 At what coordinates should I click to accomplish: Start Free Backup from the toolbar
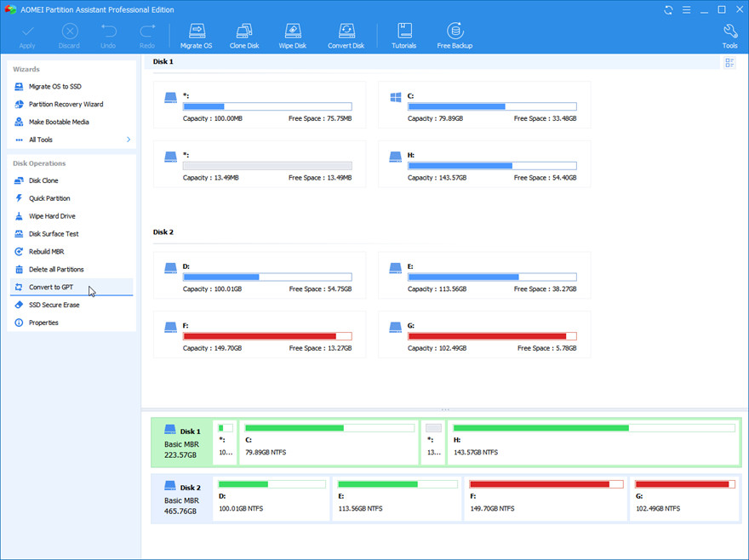pos(455,36)
